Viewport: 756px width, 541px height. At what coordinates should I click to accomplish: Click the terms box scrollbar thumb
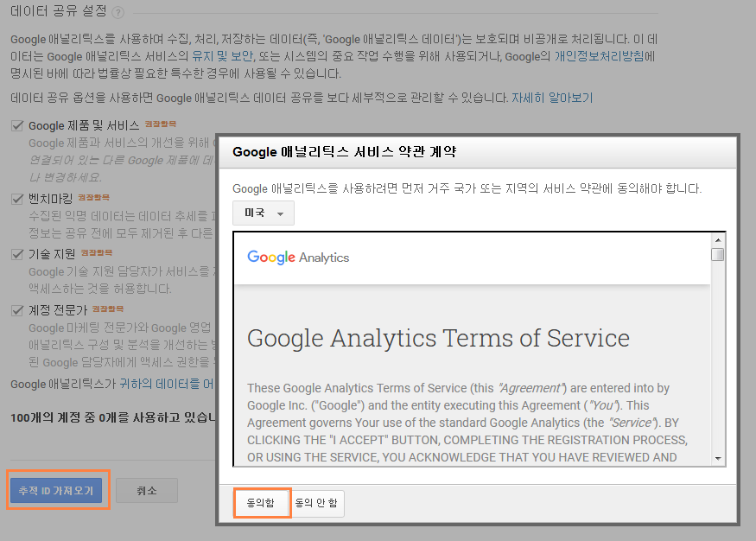717,254
